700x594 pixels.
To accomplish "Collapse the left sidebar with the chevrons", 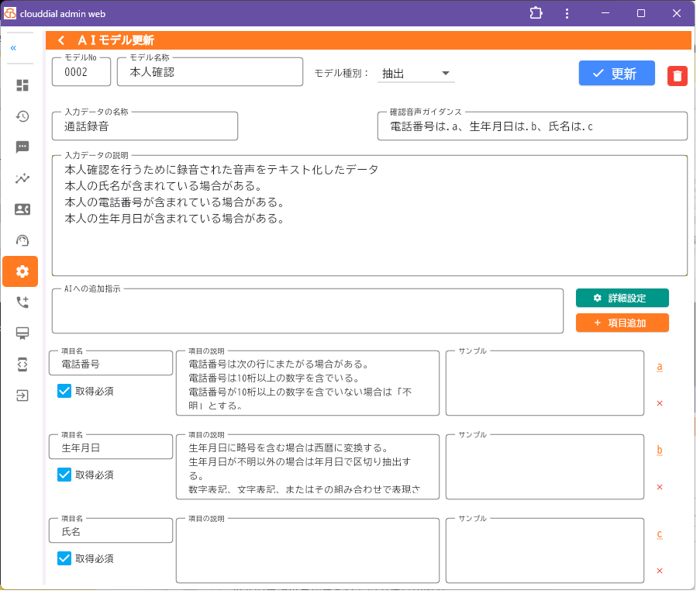I will (12, 48).
